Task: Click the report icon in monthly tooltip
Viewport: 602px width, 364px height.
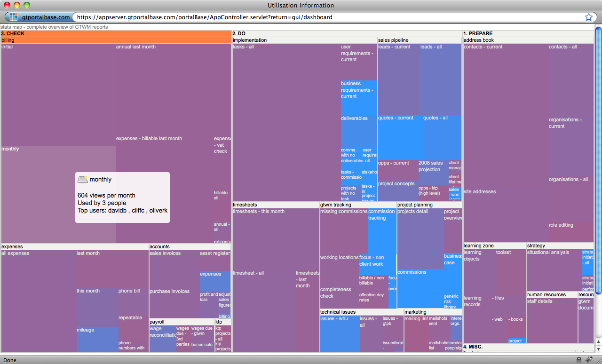Action: coord(83,180)
